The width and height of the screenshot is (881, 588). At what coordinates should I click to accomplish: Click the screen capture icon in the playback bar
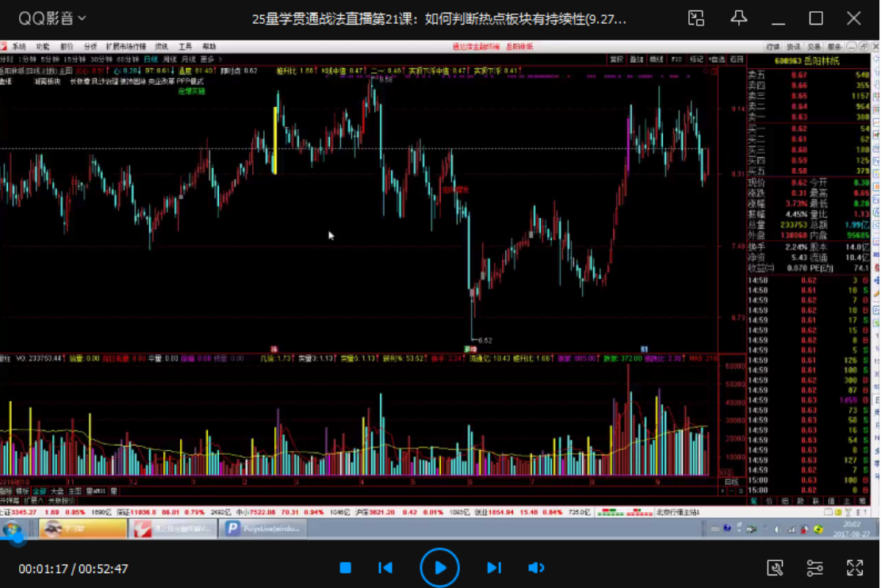coord(776,567)
